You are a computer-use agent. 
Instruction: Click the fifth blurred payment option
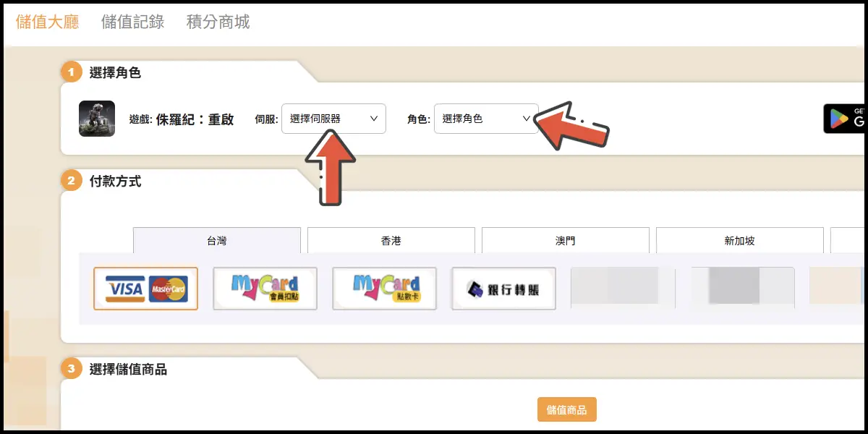[622, 288]
